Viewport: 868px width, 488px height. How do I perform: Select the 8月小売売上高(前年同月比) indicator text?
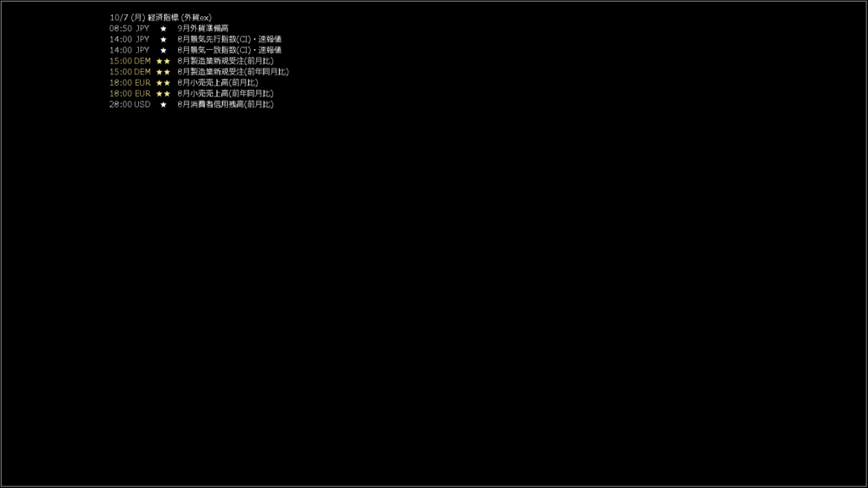pyautogui.click(x=225, y=93)
